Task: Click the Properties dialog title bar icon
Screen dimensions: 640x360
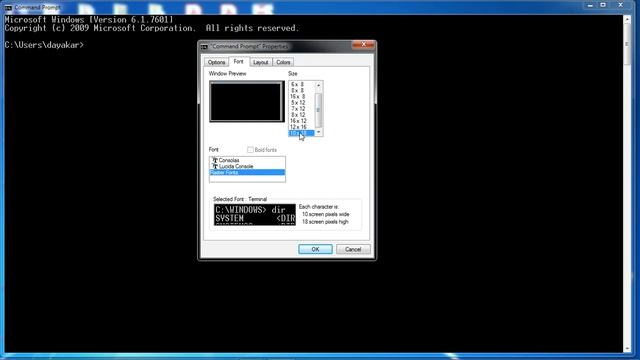Action: click(204, 47)
